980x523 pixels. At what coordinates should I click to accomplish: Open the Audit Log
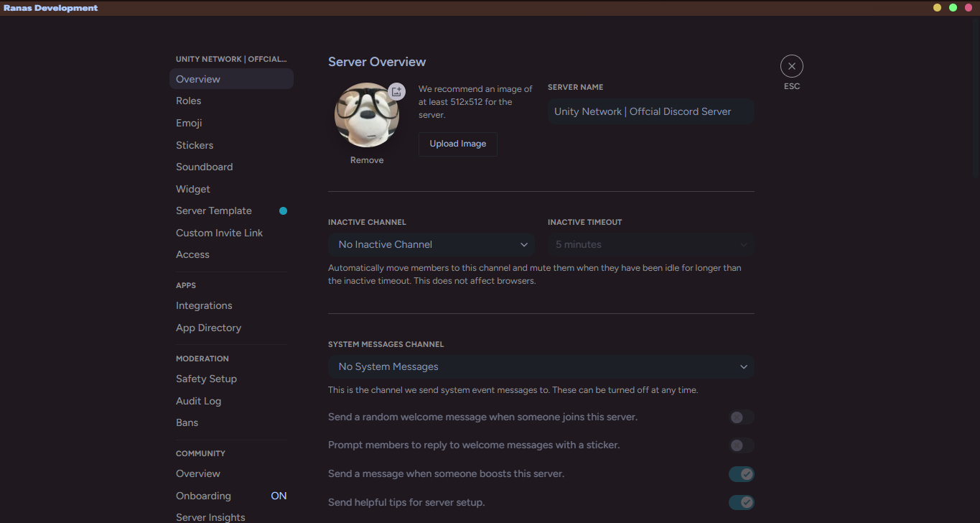click(231, 401)
